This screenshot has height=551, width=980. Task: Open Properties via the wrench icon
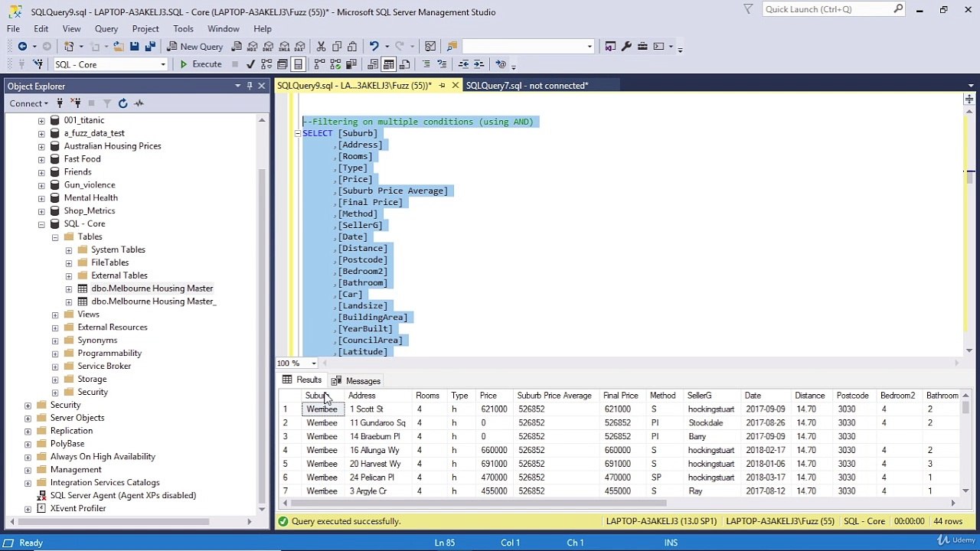pos(626,47)
